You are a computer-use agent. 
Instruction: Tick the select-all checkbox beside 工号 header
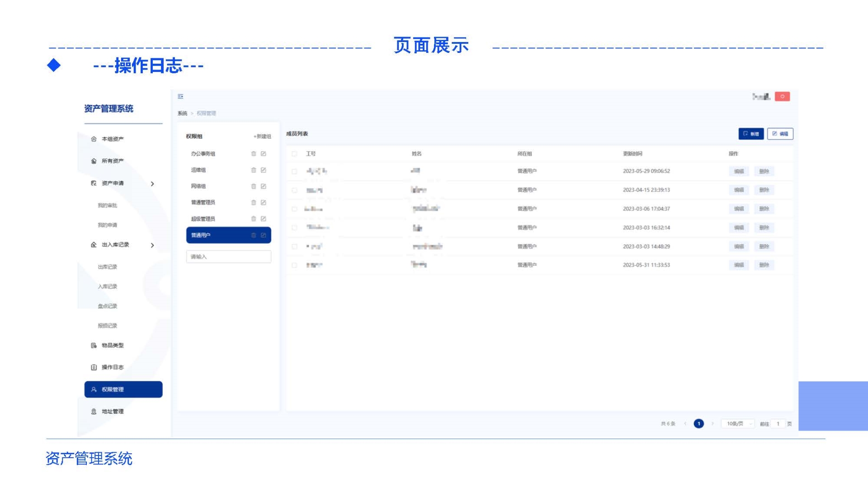[294, 154]
